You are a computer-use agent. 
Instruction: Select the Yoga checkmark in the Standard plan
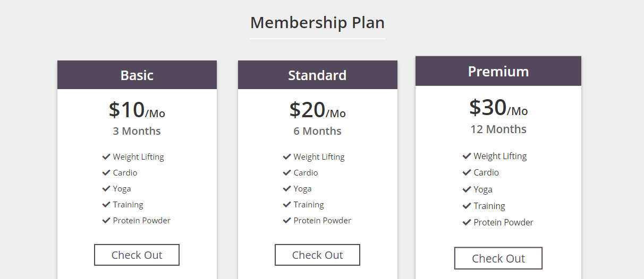point(287,189)
